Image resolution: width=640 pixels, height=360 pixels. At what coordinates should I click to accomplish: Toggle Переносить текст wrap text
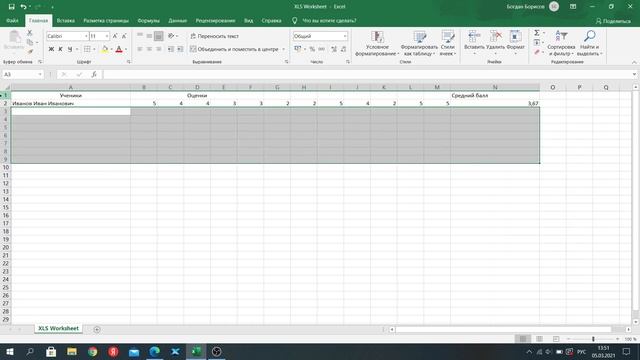pyautogui.click(x=214, y=36)
